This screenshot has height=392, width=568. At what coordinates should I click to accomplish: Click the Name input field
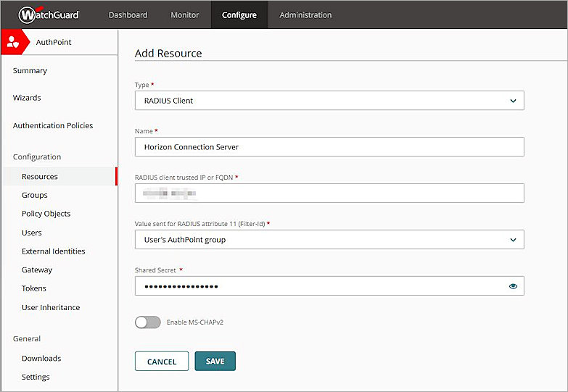[329, 147]
